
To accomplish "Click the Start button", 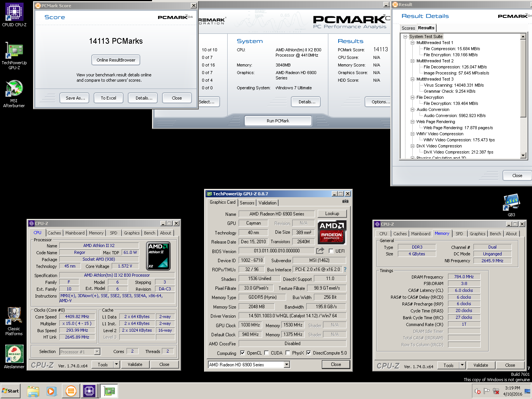I will pos(10,391).
